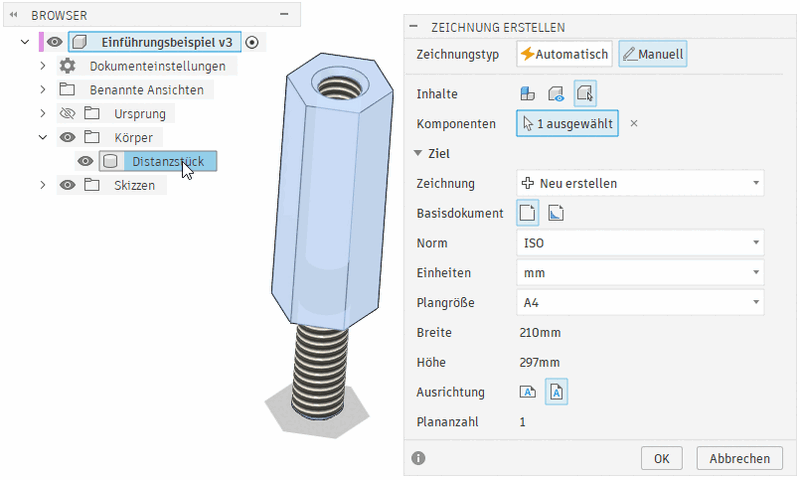800x480 pixels.
Task: Select pick-components contents icon under Inhalte
Action: (585, 93)
